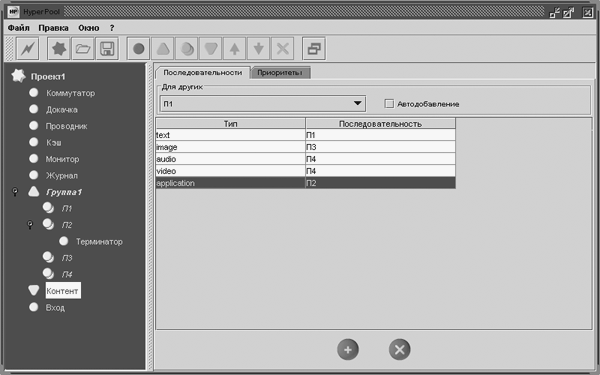
Task: Select Группа1 in the project tree
Action: [x=64, y=192]
